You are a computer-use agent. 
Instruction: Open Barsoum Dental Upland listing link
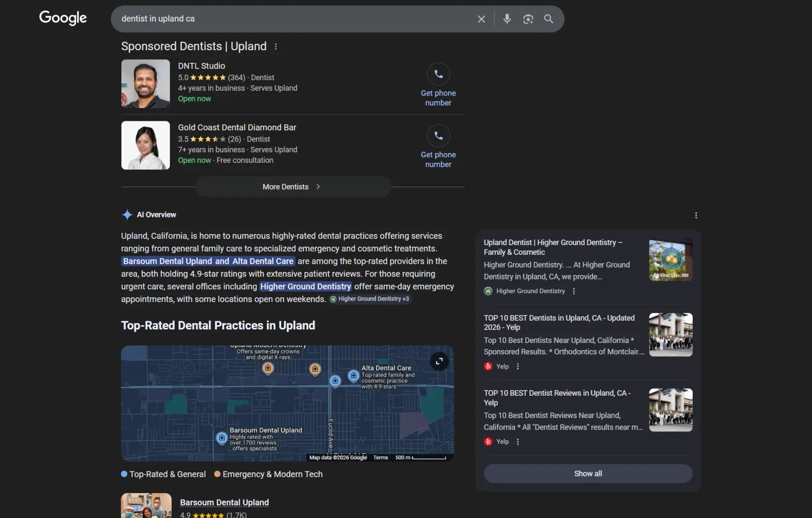coord(224,502)
